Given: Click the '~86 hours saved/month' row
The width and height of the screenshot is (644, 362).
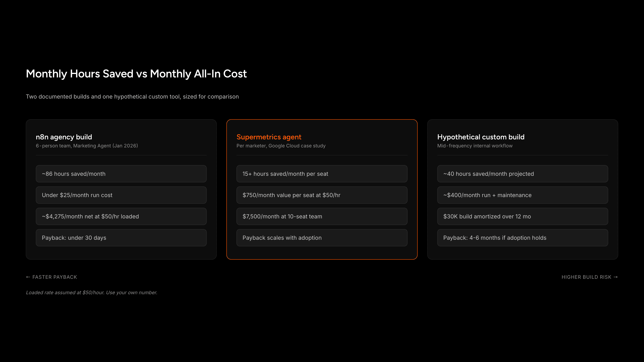Looking at the screenshot, I should pos(121,174).
